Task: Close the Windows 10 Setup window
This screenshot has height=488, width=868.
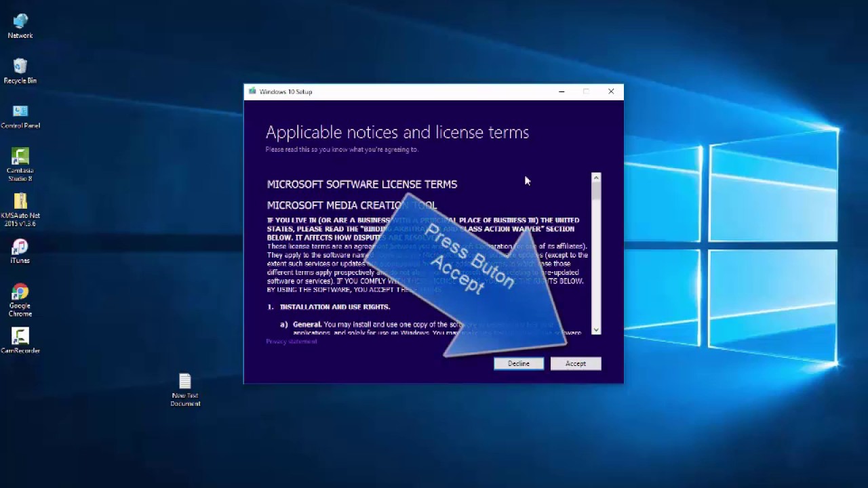Action: [x=611, y=91]
